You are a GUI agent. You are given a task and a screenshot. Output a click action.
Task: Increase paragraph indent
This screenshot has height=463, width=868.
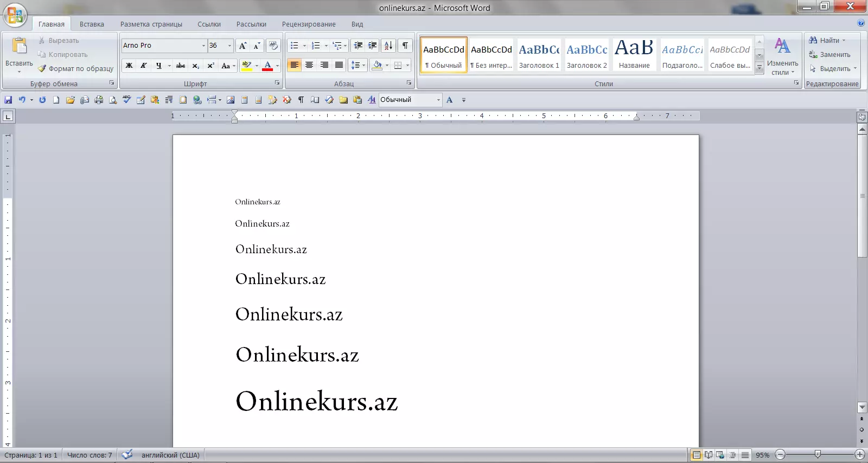[x=373, y=46]
